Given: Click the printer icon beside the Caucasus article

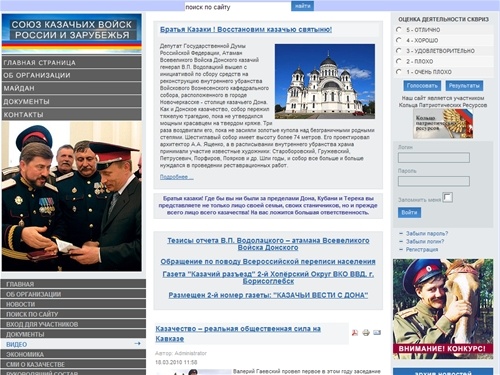Looking at the screenshot, I should pos(366,332).
